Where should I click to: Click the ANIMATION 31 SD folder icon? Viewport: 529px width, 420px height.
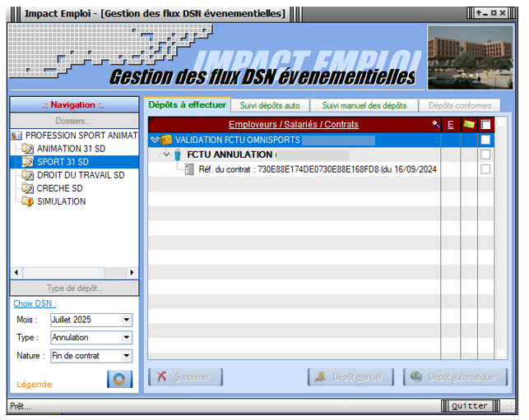point(28,149)
